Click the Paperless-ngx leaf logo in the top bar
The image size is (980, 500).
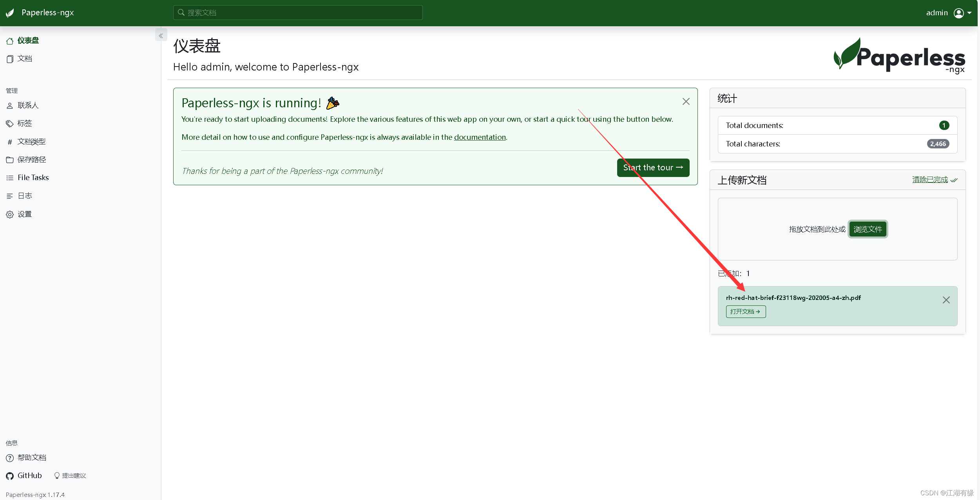click(10, 13)
